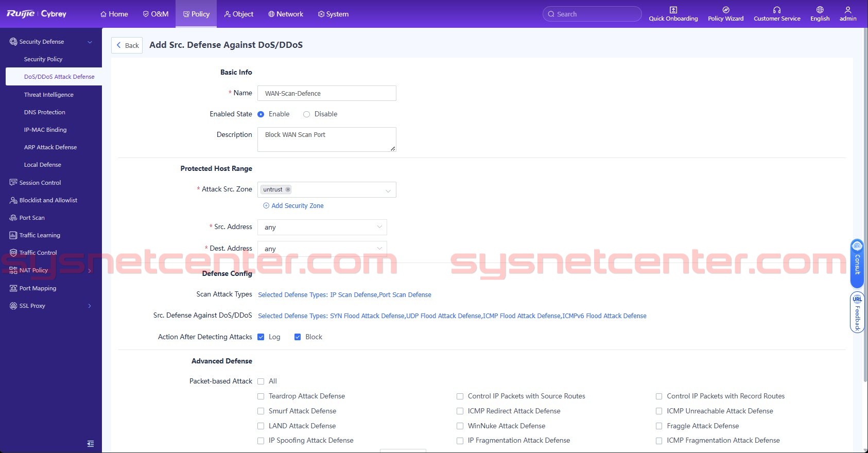Collapse the Security Defense section

point(90,42)
